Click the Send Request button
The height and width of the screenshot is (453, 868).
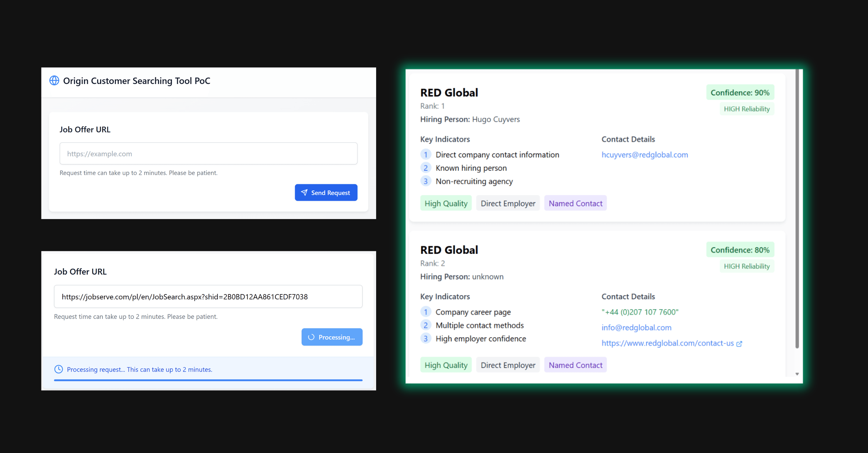326,193
